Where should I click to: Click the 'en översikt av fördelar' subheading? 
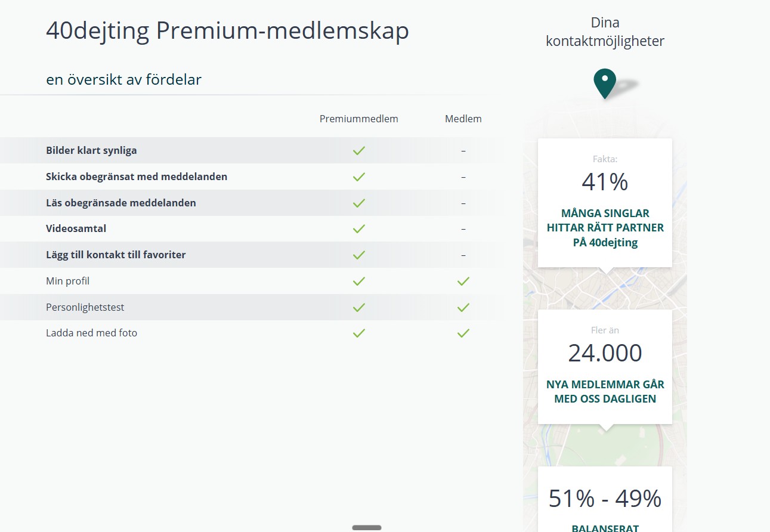[x=123, y=79]
